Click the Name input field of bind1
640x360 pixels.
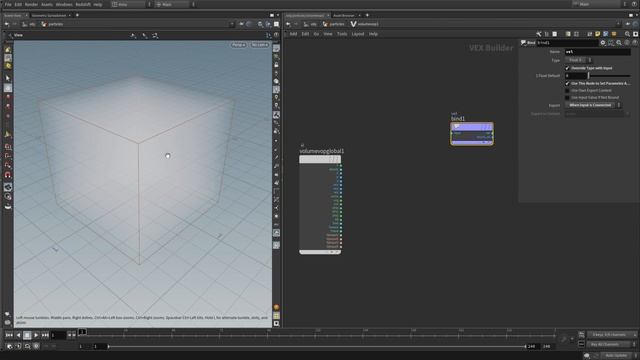click(598, 52)
